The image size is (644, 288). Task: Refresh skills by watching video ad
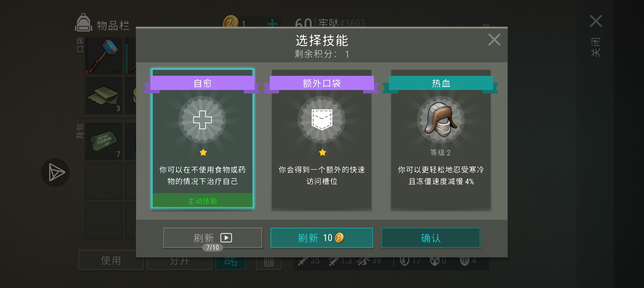click(x=213, y=238)
